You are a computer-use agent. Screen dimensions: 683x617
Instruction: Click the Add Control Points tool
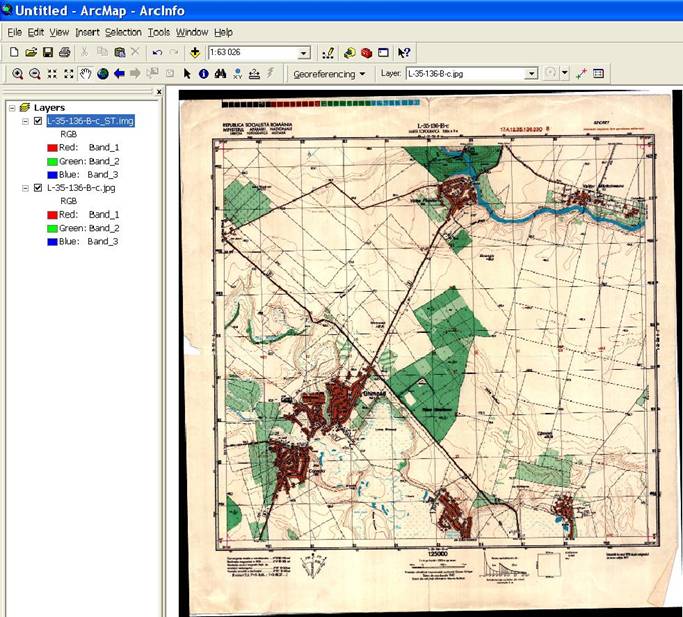point(582,74)
